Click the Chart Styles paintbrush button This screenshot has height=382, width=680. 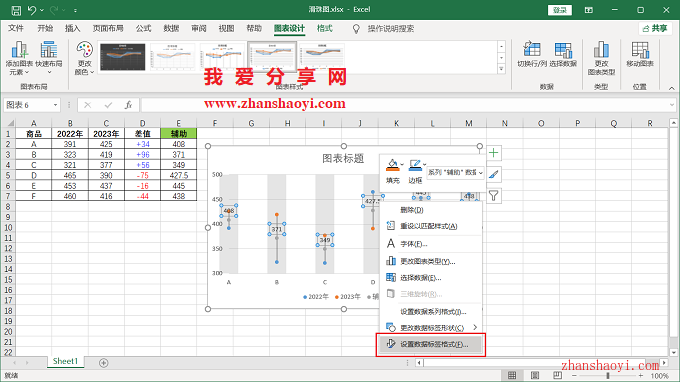pyautogui.click(x=494, y=174)
